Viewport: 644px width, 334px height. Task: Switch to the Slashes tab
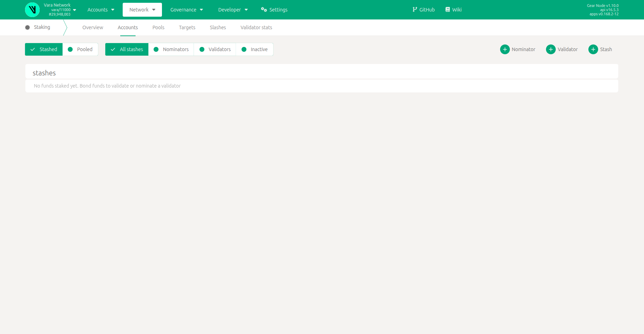218,27
